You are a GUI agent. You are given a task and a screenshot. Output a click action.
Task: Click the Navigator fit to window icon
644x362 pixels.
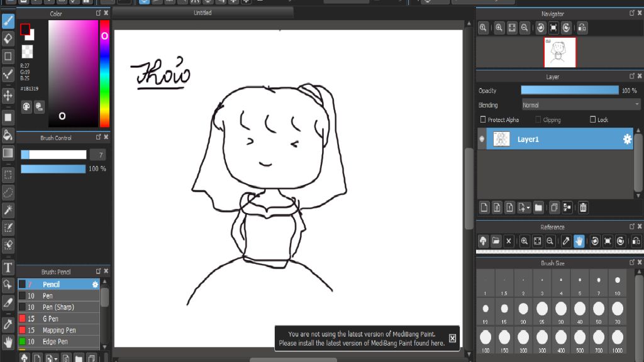pyautogui.click(x=512, y=28)
